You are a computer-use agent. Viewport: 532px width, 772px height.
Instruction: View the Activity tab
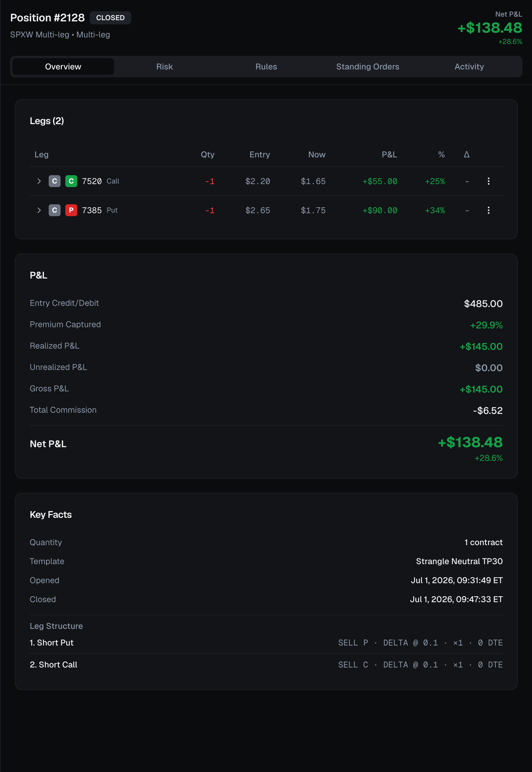pyautogui.click(x=469, y=67)
